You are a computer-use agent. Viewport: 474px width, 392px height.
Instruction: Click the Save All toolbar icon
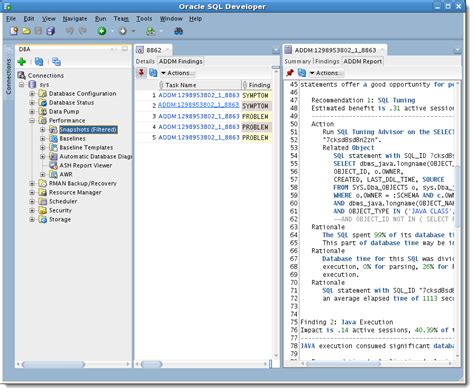click(51, 31)
